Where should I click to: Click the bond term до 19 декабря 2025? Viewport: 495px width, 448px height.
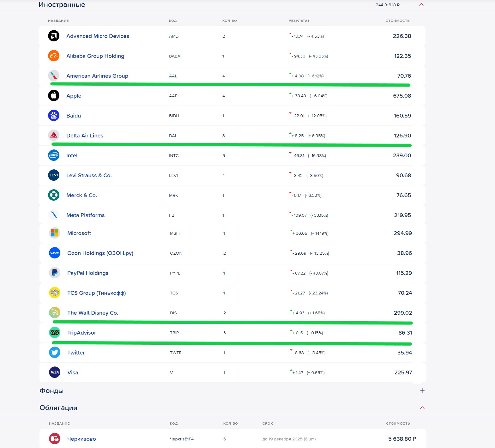[x=289, y=439]
